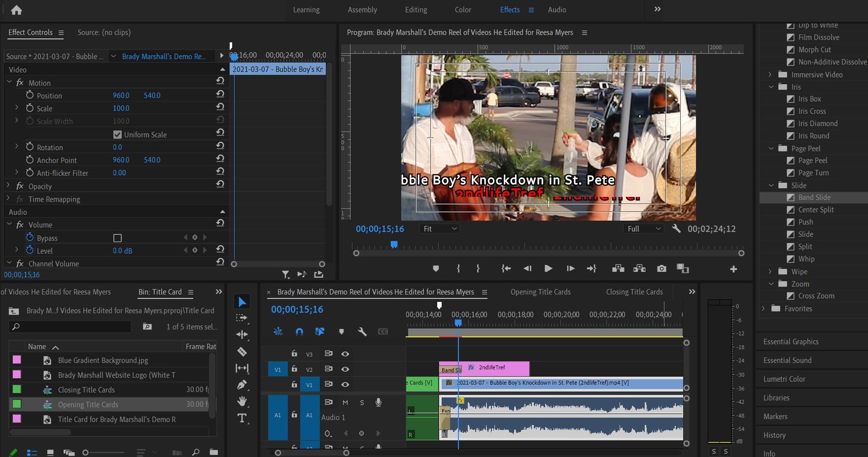The height and width of the screenshot is (457, 868).
Task: Select the Track Select Forward tool
Action: (x=242, y=318)
